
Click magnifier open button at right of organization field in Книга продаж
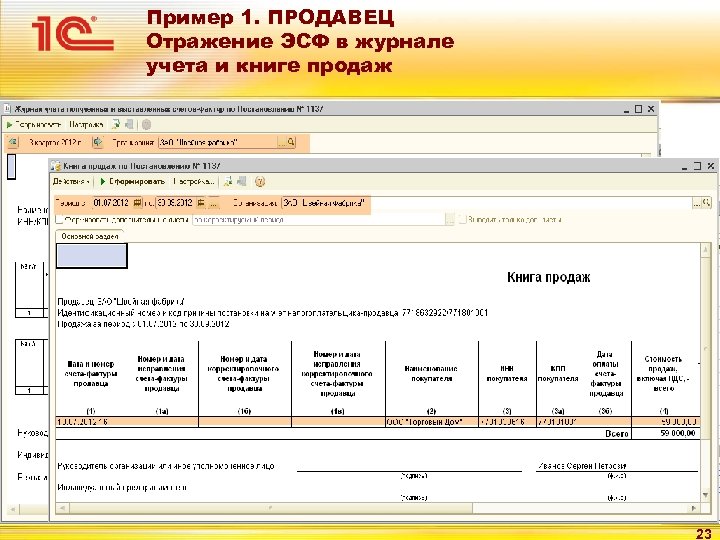(707, 202)
